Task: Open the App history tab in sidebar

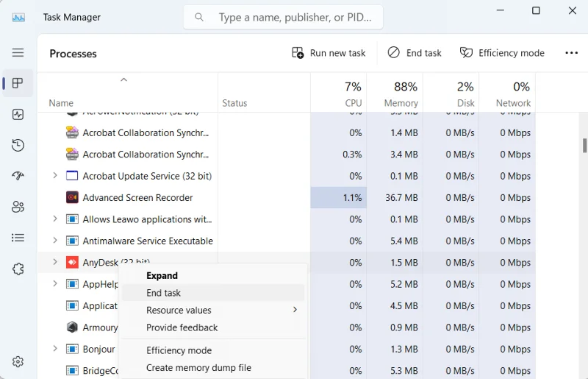Action: click(18, 146)
